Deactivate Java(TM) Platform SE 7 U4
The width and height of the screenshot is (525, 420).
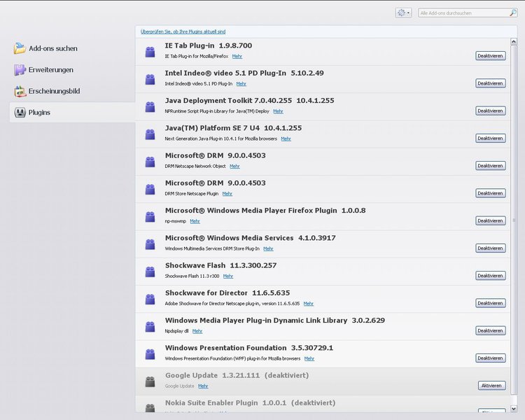pos(491,139)
